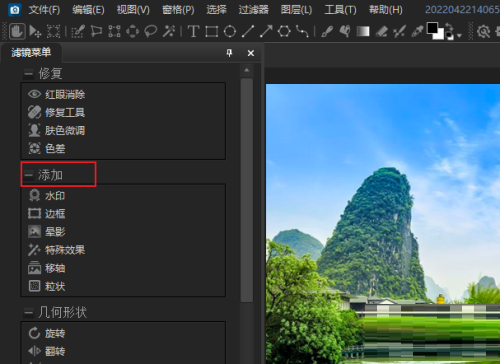Open the 边框 filter

tap(47, 214)
